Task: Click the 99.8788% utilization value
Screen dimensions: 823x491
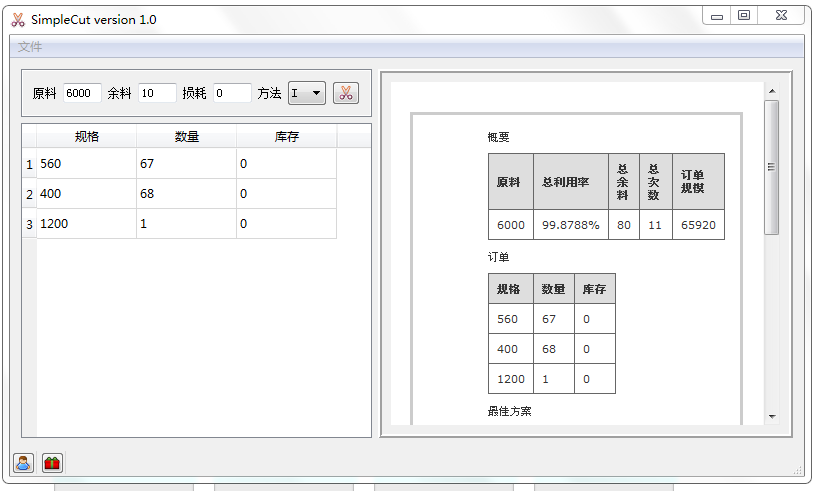Action: click(x=571, y=225)
